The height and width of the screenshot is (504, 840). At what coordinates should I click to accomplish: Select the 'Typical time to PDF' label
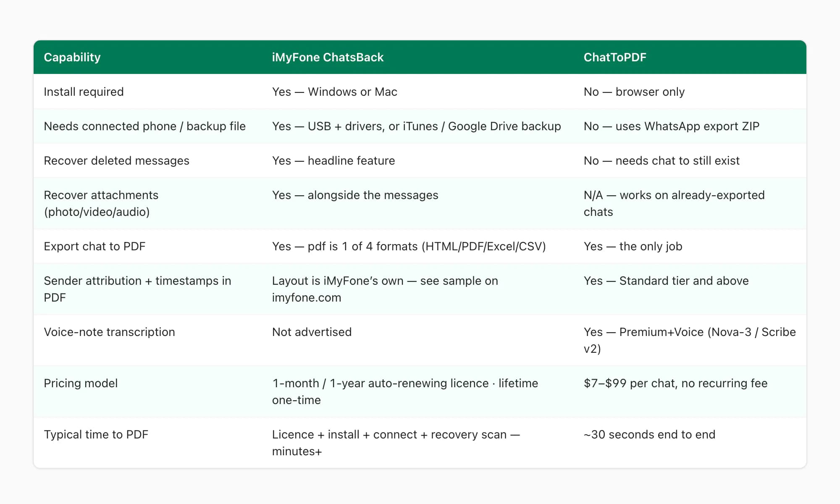point(96,434)
